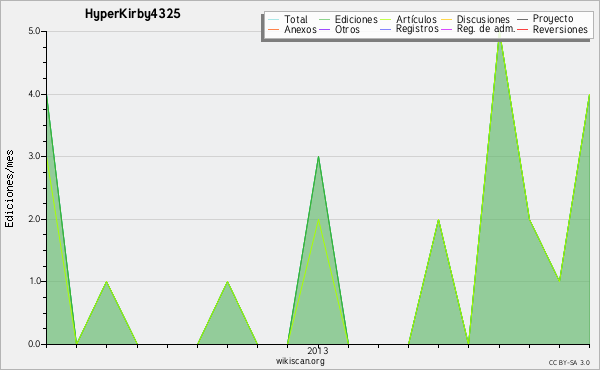
Task: Click the 1.0 y-axis label
Action: click(34, 281)
